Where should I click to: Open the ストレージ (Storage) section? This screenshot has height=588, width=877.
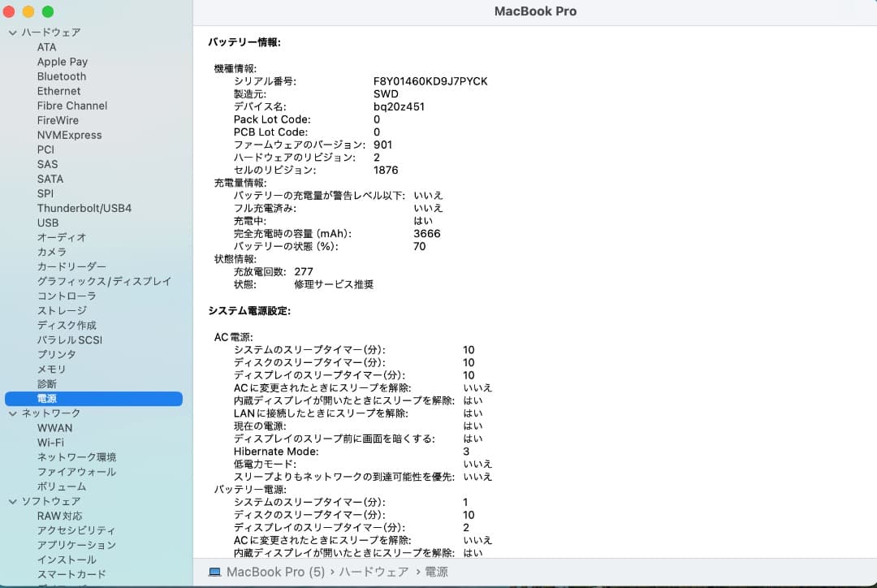coord(58,310)
